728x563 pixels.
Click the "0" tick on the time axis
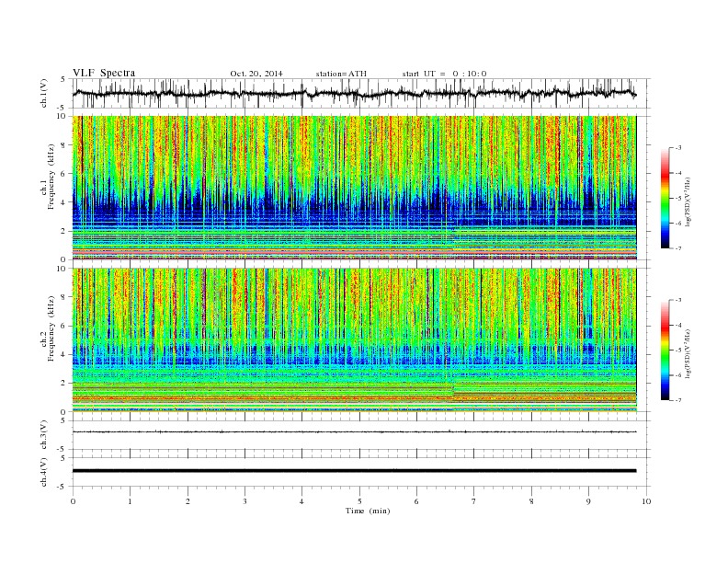click(x=73, y=501)
